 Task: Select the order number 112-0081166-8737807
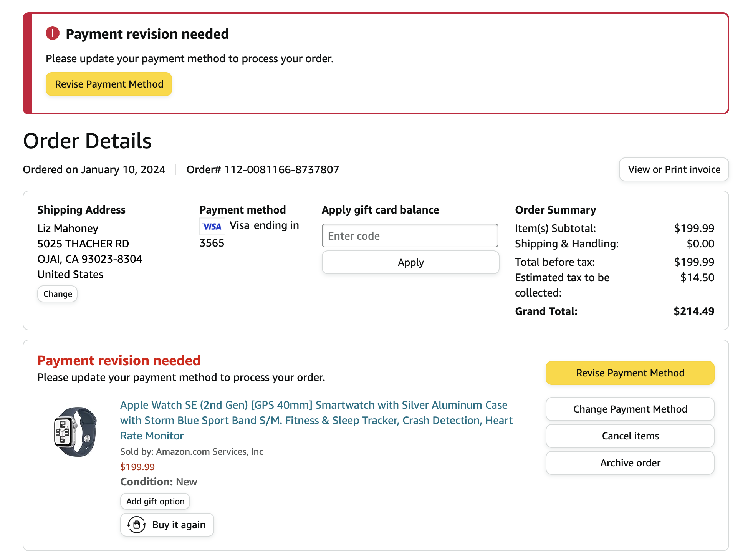click(281, 169)
